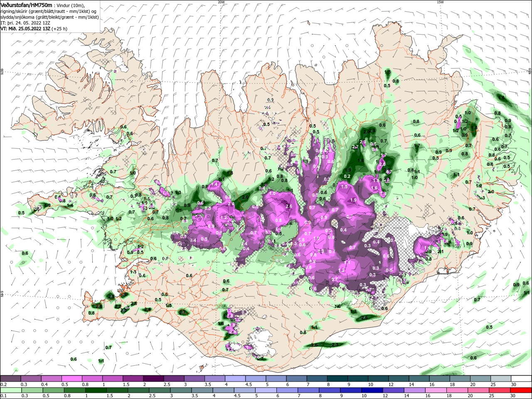Viewport: 532px width, 399px height.
Task: Select the darkest purple 2–2.5 snow swatch
Action: 153,379
